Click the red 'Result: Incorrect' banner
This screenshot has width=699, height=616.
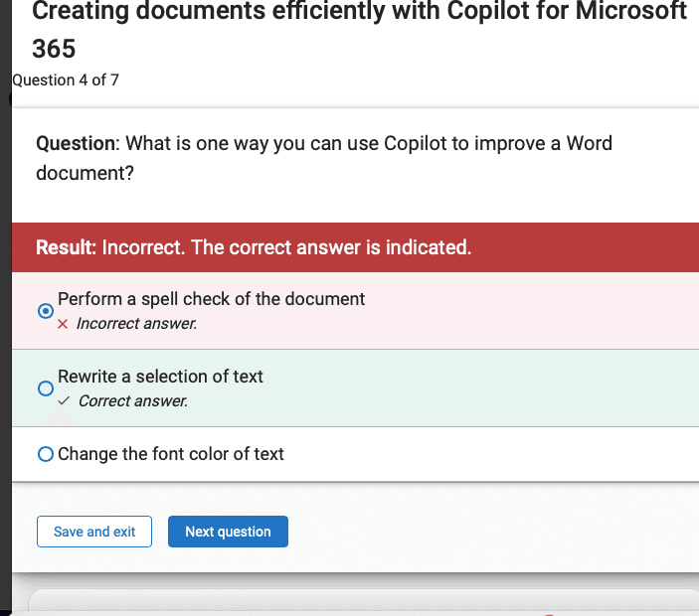click(355, 247)
